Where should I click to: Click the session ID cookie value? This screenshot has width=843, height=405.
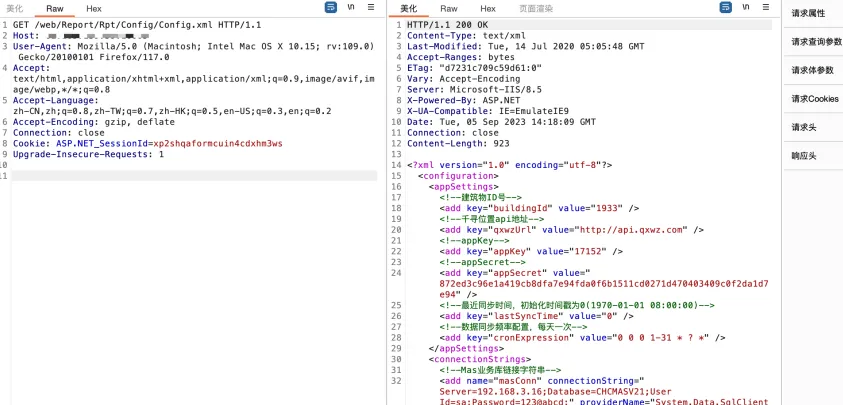point(218,143)
